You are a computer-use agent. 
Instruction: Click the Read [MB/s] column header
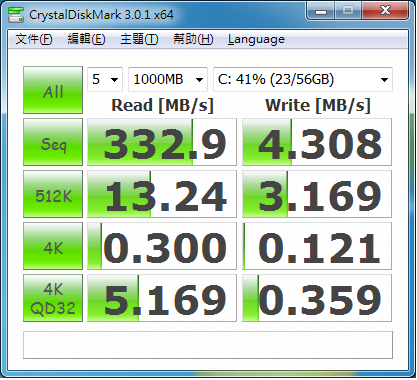point(162,105)
